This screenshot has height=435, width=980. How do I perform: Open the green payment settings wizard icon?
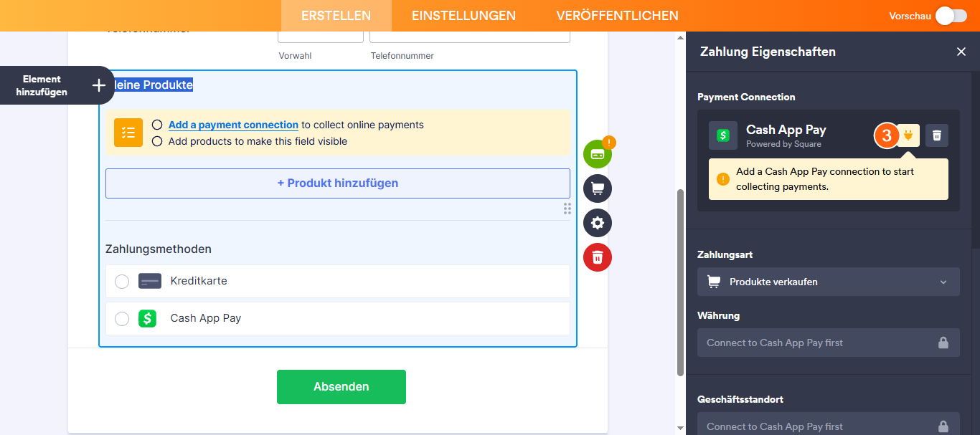(x=598, y=154)
